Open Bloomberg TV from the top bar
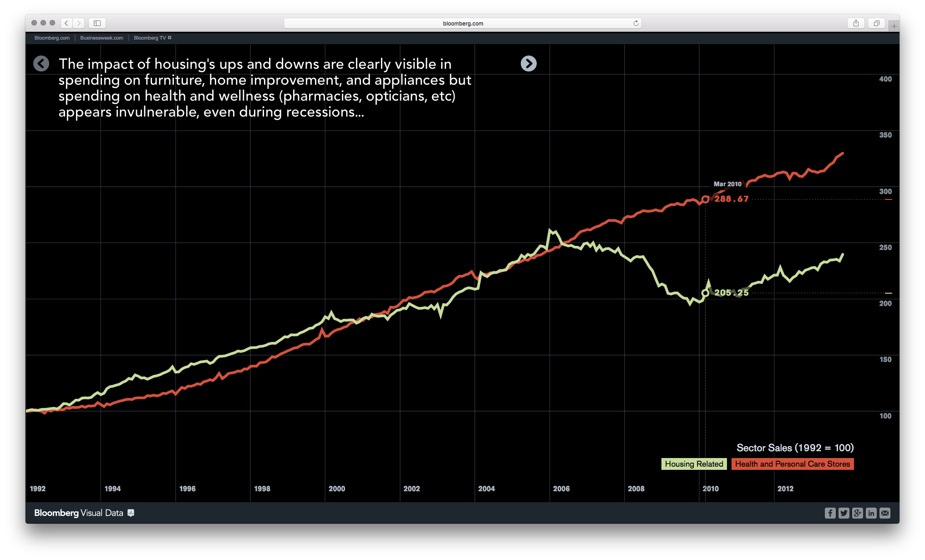 click(x=149, y=38)
